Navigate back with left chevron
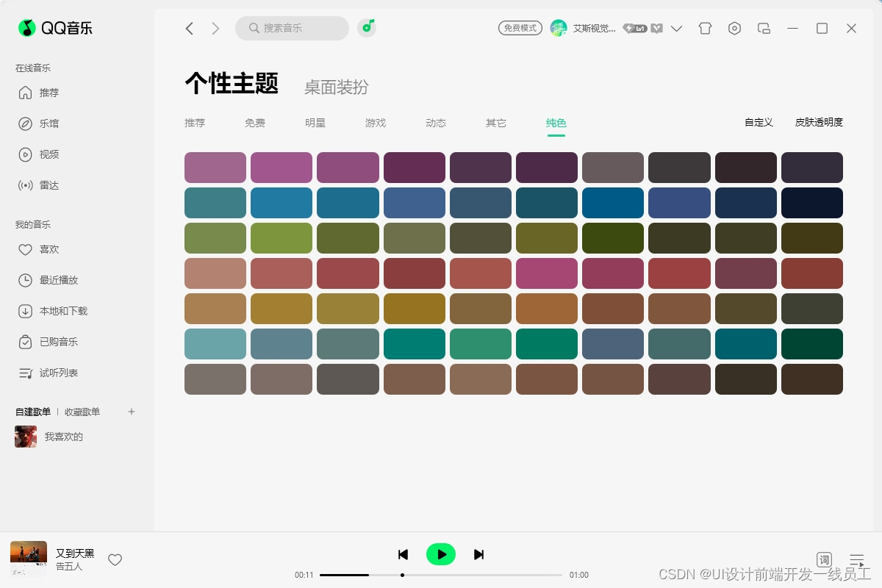The height and width of the screenshot is (588, 882). point(189,28)
